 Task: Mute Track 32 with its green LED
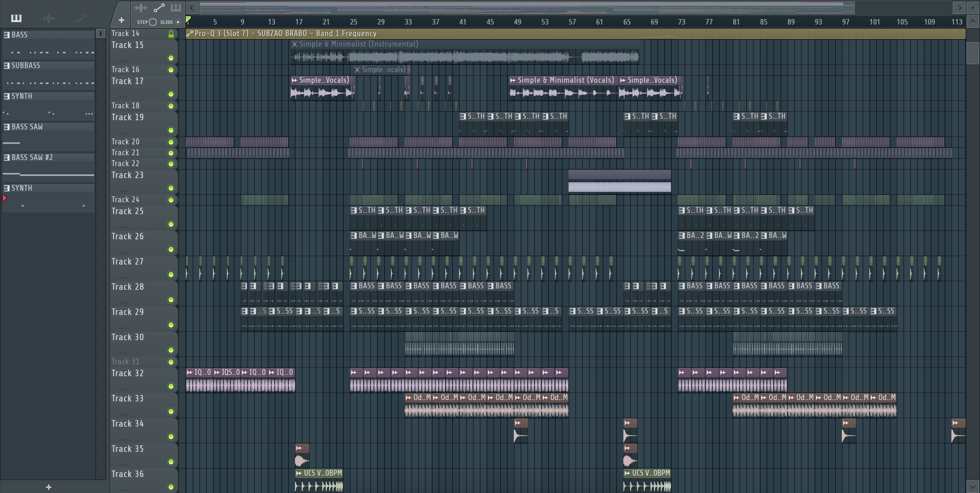coord(171,386)
